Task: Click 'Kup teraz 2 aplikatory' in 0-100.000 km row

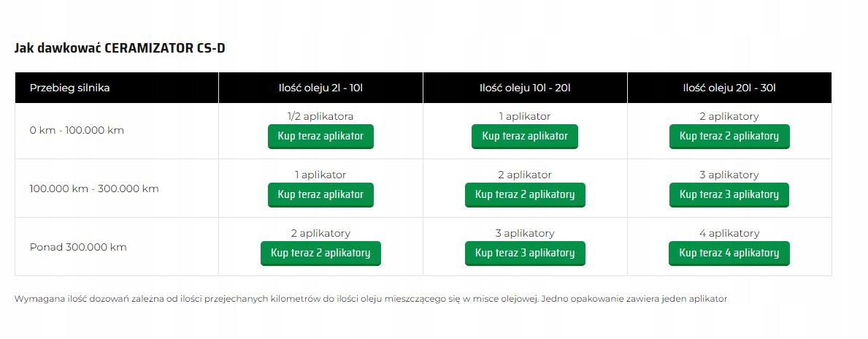Action: [729, 137]
